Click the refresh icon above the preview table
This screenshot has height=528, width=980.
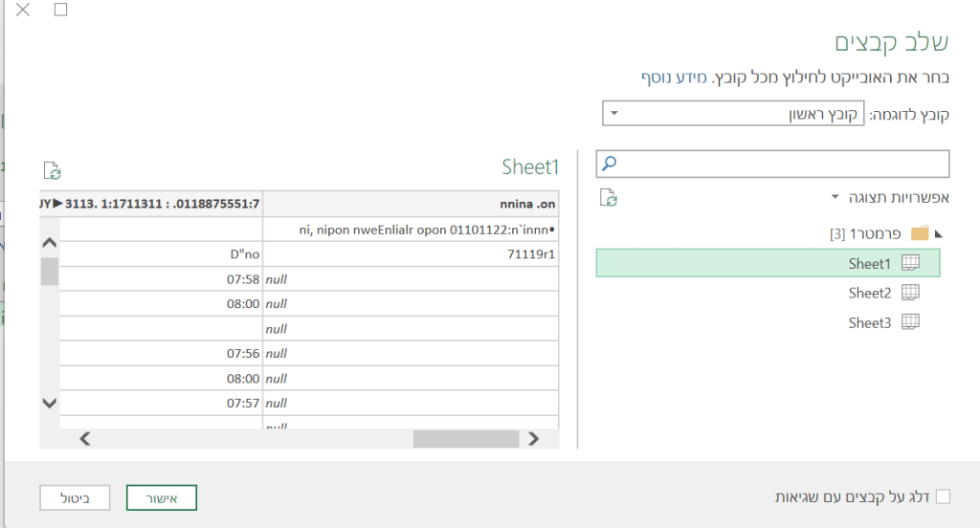53,170
